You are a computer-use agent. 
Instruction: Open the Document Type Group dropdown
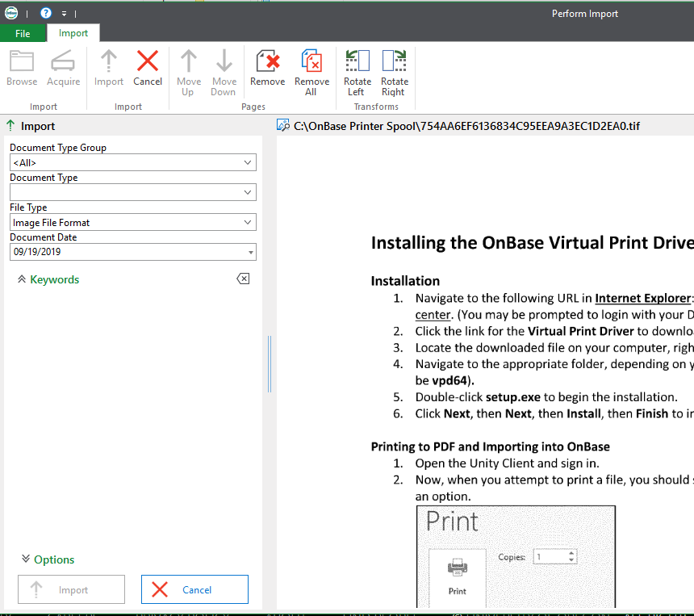coord(133,162)
